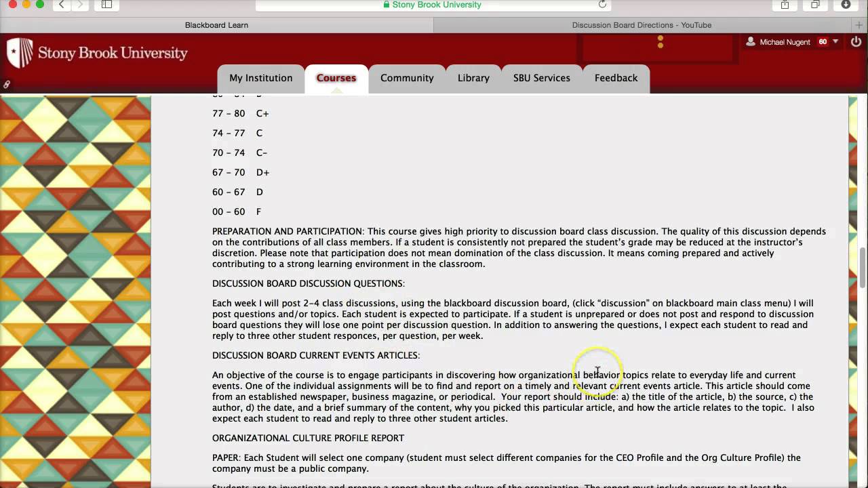
Task: Click grade row 60 – 67 D
Action: pyautogui.click(x=237, y=192)
